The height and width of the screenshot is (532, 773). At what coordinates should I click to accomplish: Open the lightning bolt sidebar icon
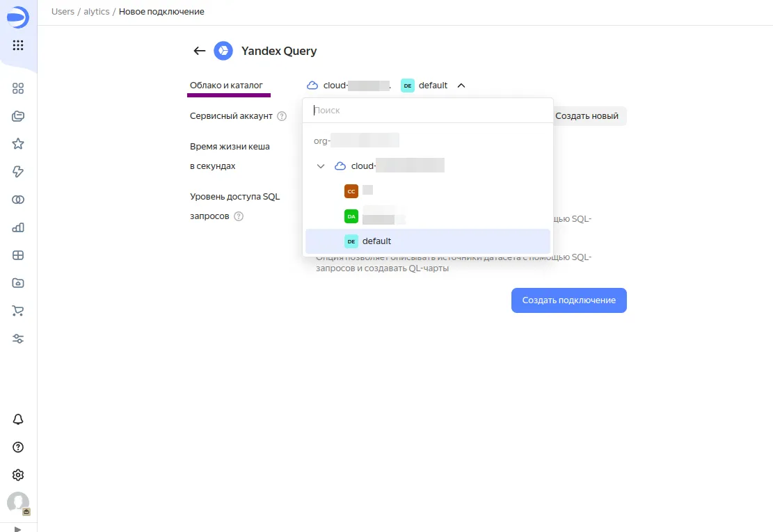pyautogui.click(x=18, y=171)
